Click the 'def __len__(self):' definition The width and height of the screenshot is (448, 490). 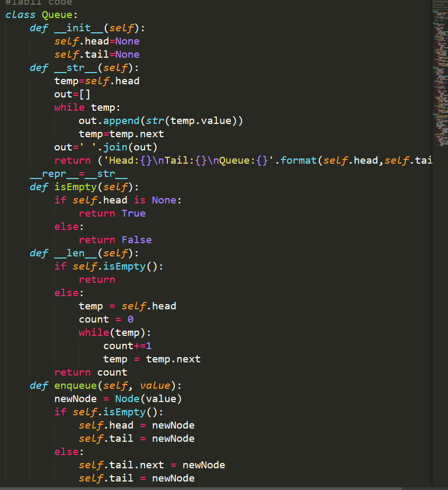click(x=84, y=253)
